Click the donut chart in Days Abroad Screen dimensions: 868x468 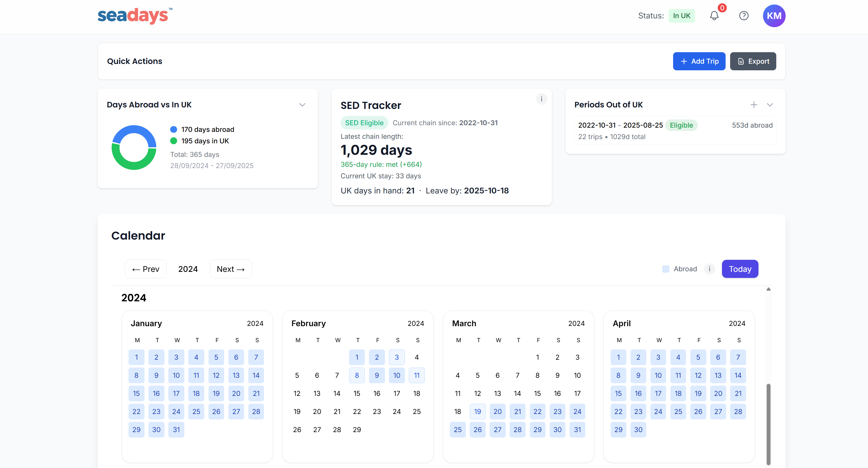coord(134,147)
